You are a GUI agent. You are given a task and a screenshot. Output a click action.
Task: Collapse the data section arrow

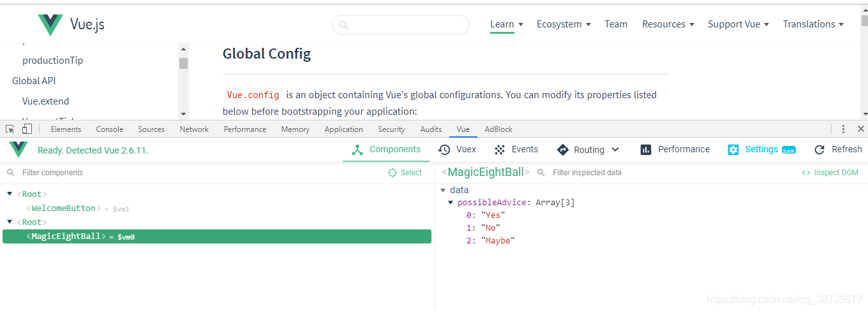pyautogui.click(x=444, y=190)
